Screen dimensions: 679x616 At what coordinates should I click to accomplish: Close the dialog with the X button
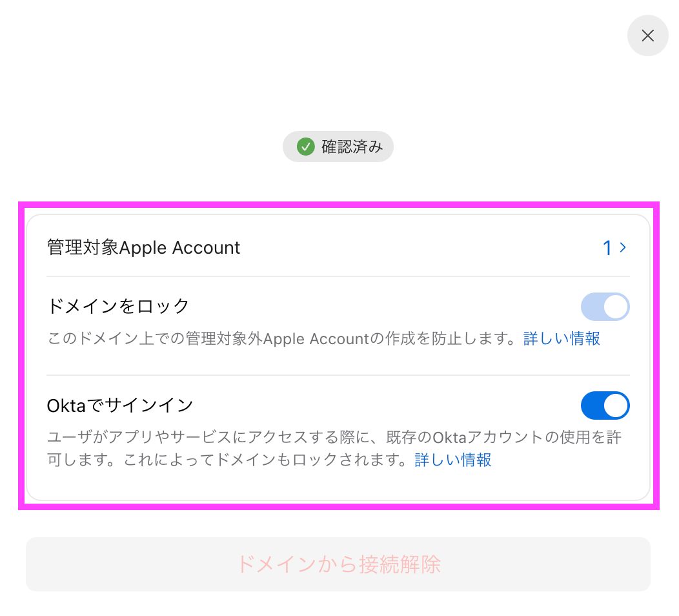pyautogui.click(x=647, y=36)
